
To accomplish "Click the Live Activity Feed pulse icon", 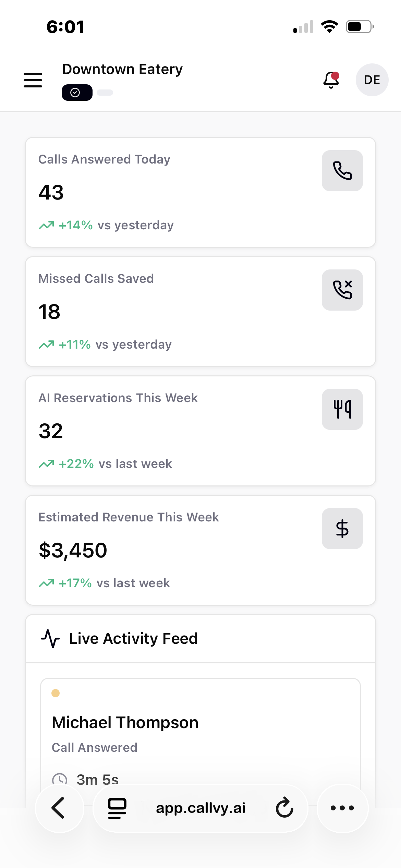I will 50,639.
